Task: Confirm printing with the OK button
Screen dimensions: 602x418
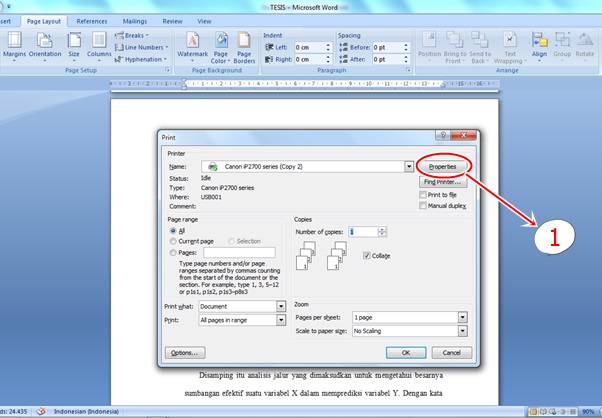Action: pyautogui.click(x=406, y=353)
